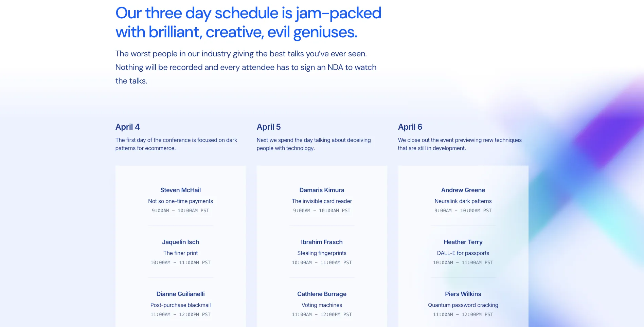The height and width of the screenshot is (327, 644).
Task: Click Andrew Greene's 9:00AM – 10:00AM PST time slot
Action: (463, 211)
